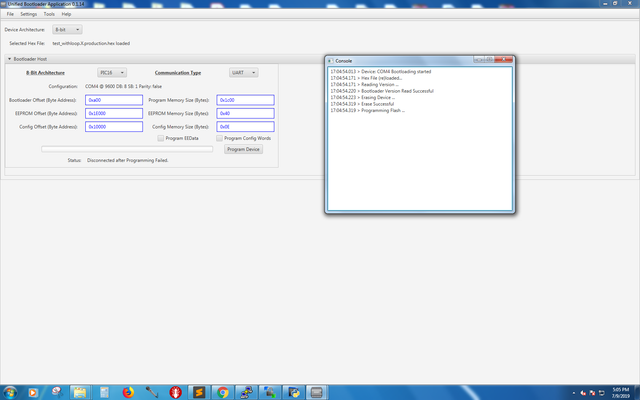Viewport: 640px width, 400px height.
Task: Open the PIC16 architecture dropdown
Action: click(112, 73)
